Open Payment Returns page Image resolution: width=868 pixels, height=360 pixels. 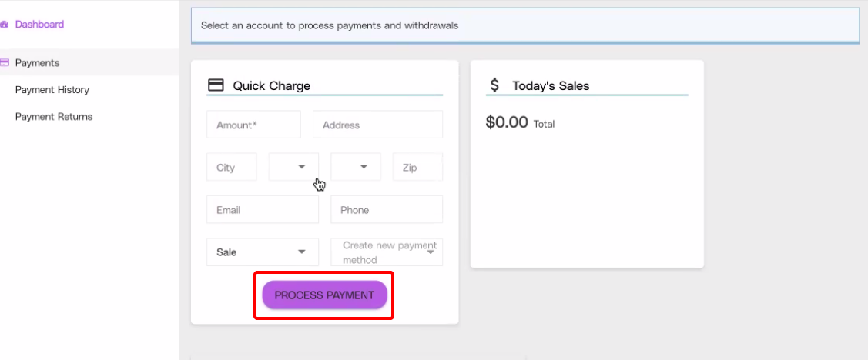point(53,117)
